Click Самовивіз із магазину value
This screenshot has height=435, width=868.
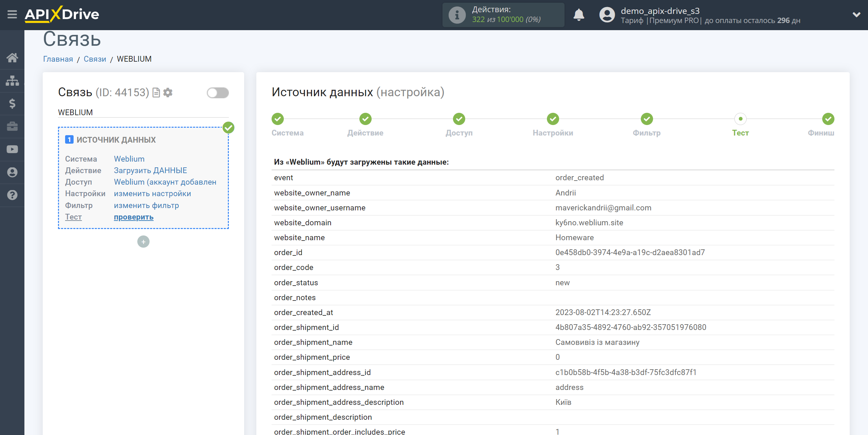[597, 342]
